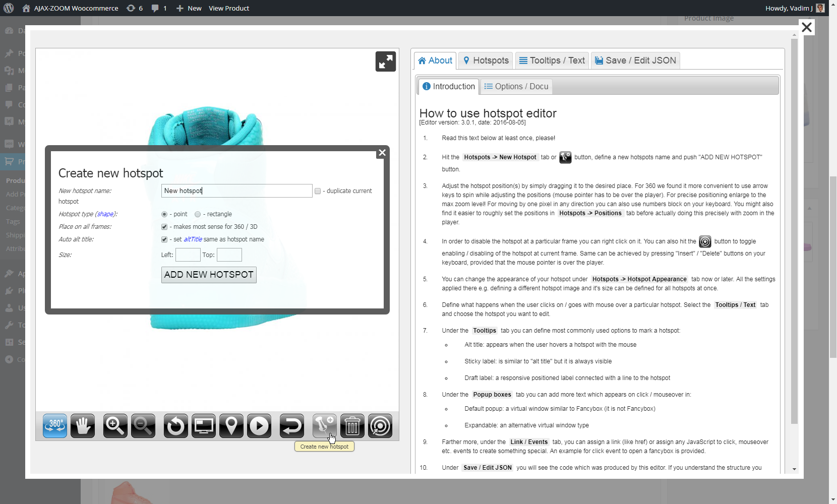Open the shape help link
The image size is (837, 504).
[x=105, y=214]
